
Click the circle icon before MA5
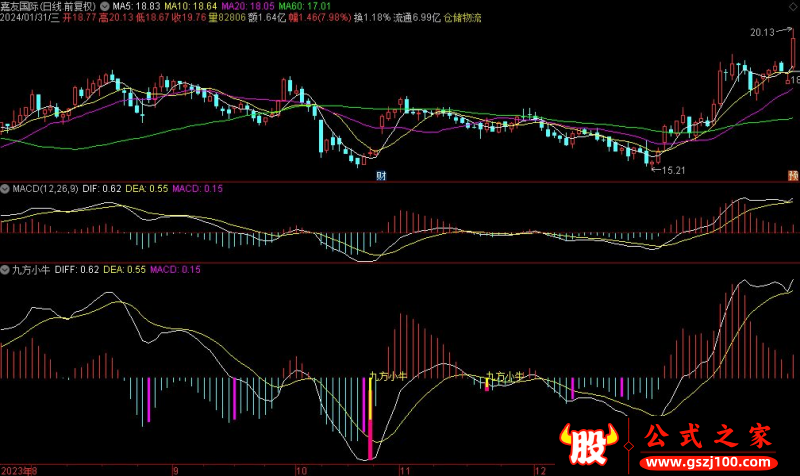106,32
